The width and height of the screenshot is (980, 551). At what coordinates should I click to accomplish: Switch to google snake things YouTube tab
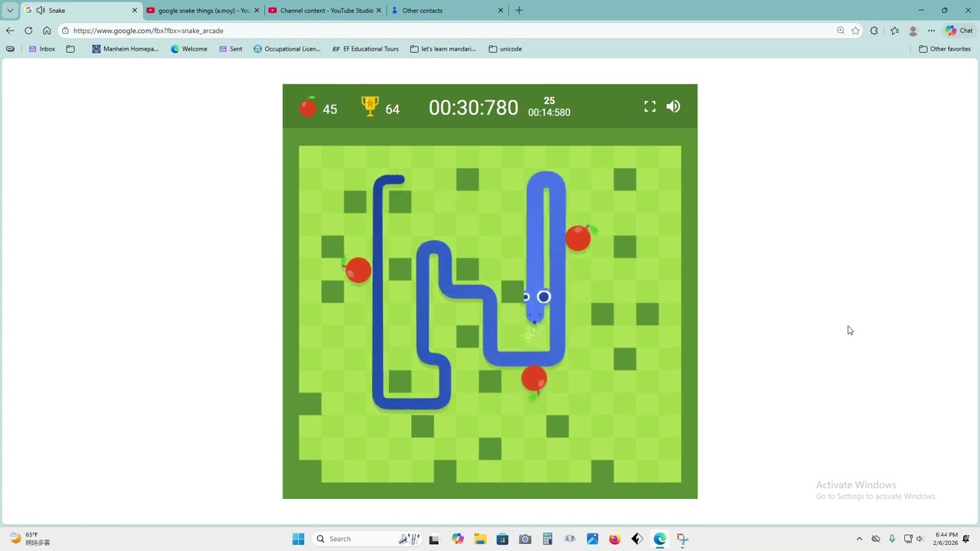click(203, 11)
